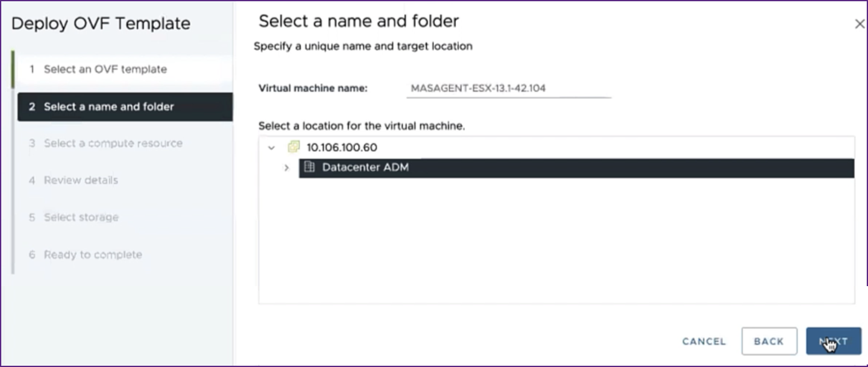The image size is (868, 367).
Task: Collapse the 10.106.100.60 tree node
Action: pyautogui.click(x=271, y=148)
